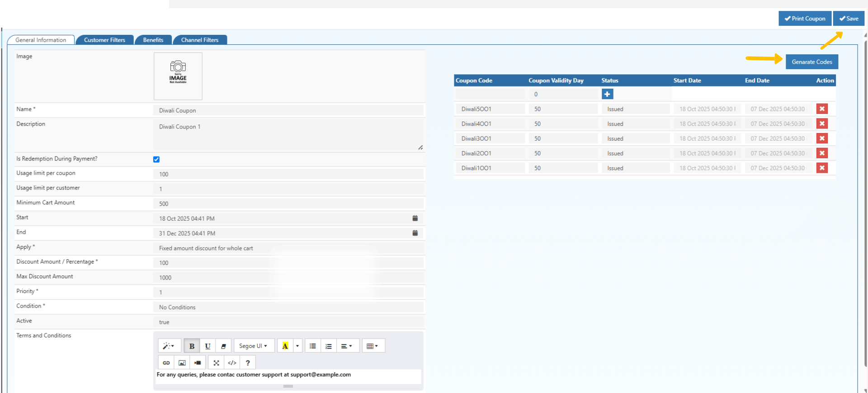Image resolution: width=868 pixels, height=393 pixels.
Task: Click the Start date field value
Action: pyautogui.click(x=187, y=218)
